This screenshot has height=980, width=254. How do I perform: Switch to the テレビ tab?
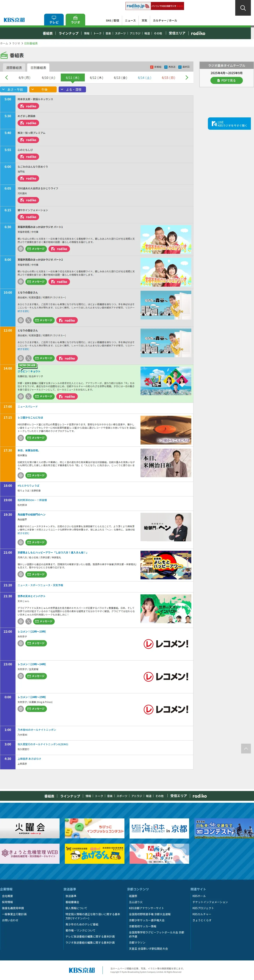(54, 20)
